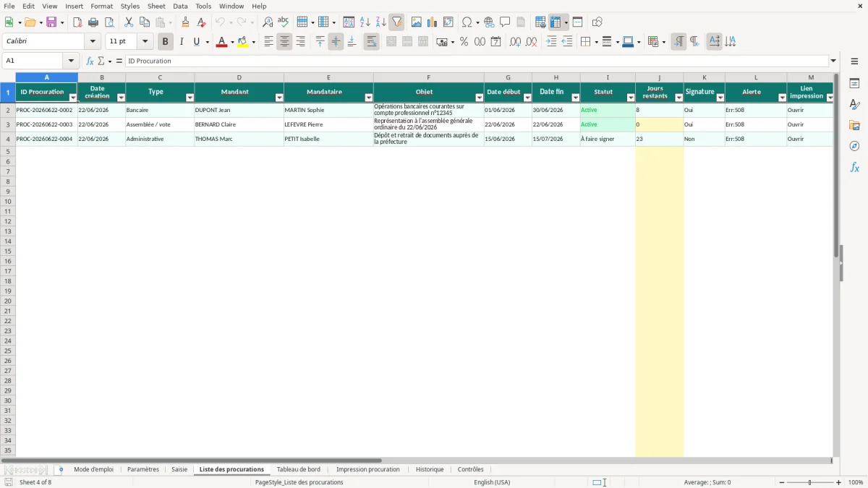868x488 pixels.
Task: Insert special character Omega icon
Action: click(467, 22)
